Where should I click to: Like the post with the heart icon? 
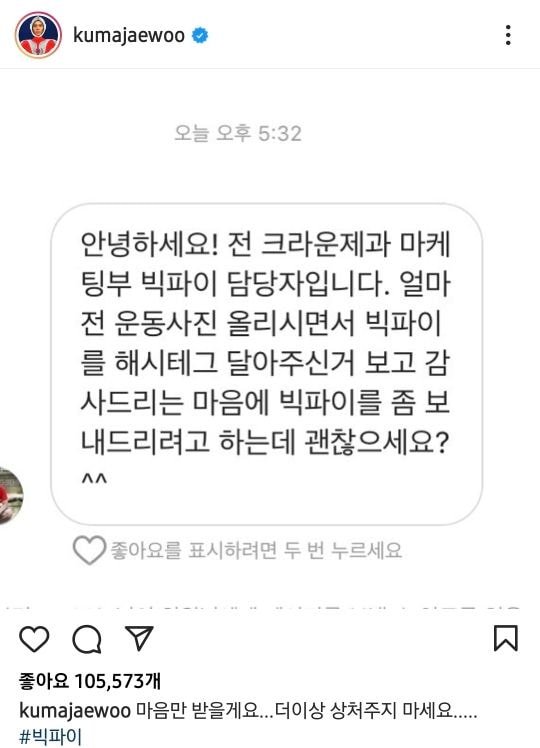[34, 639]
